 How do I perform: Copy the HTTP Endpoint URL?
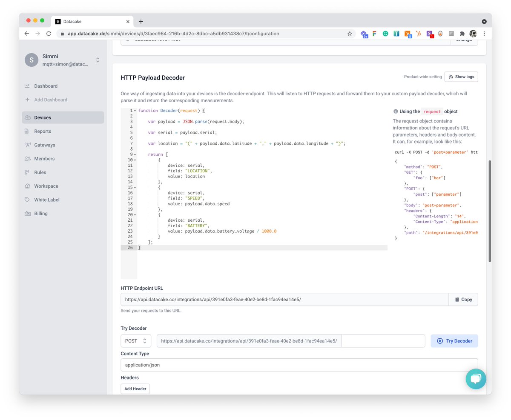(463, 300)
